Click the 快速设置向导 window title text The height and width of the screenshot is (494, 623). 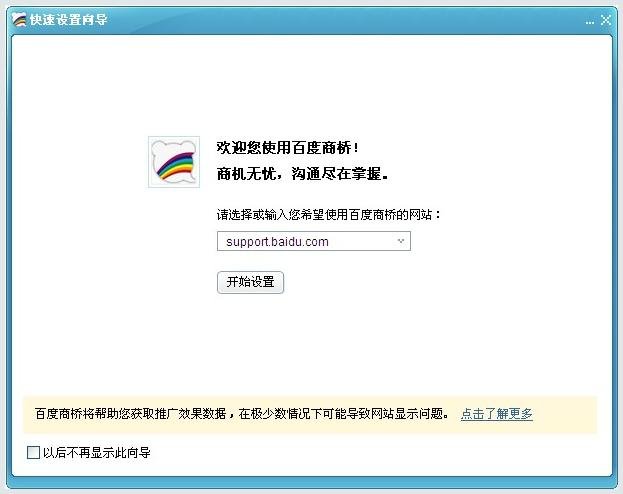[x=68, y=19]
